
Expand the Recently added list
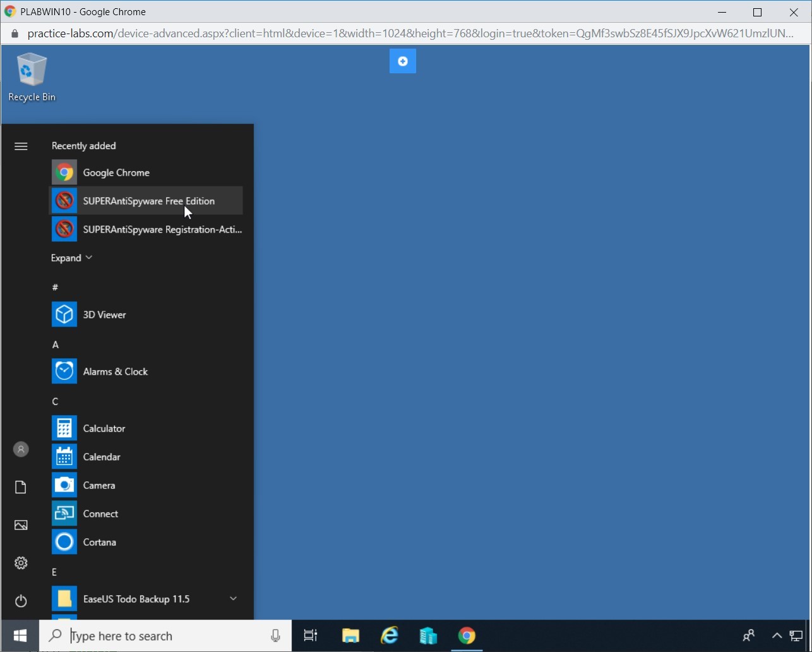(x=71, y=258)
